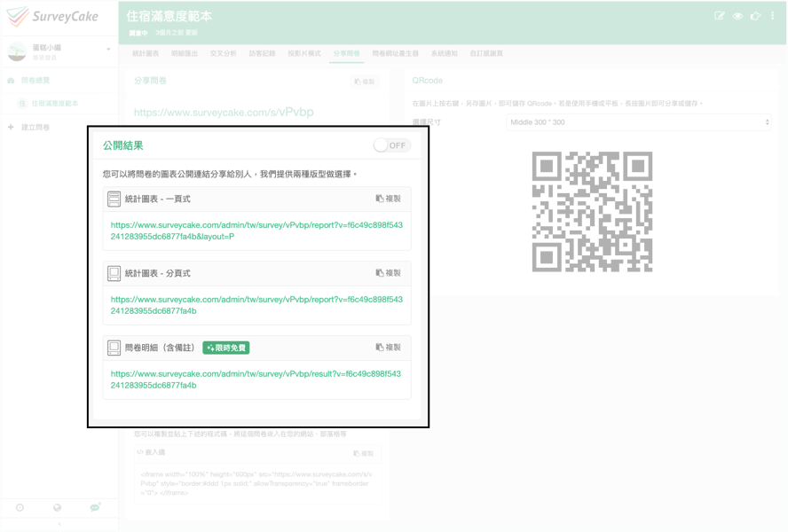Click the QRcode panel heading
The height and width of the screenshot is (532, 788).
427,81
